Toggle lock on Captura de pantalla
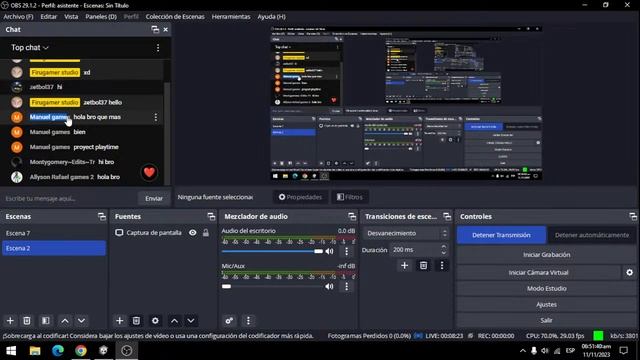Viewport: 640px width, 360px height. (x=206, y=233)
